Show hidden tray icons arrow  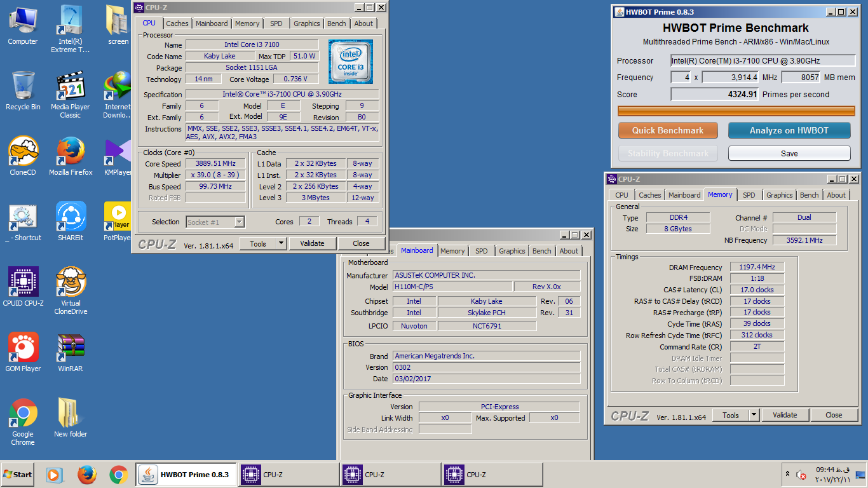tap(788, 475)
